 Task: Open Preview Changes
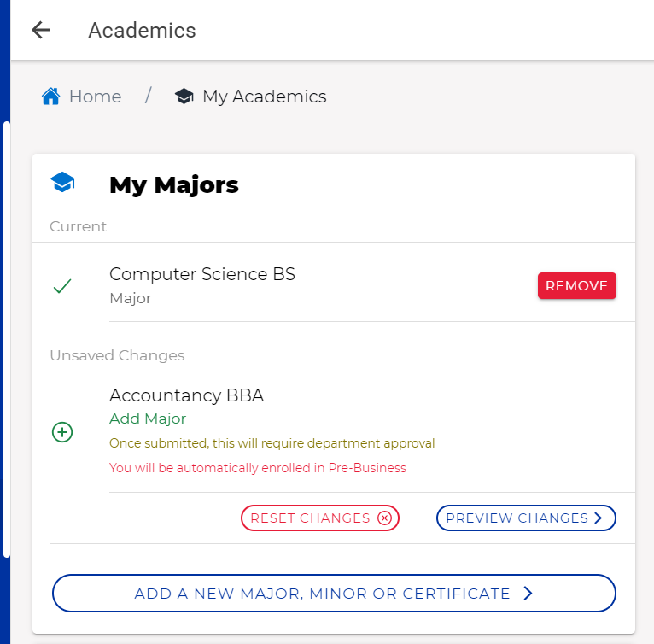526,518
